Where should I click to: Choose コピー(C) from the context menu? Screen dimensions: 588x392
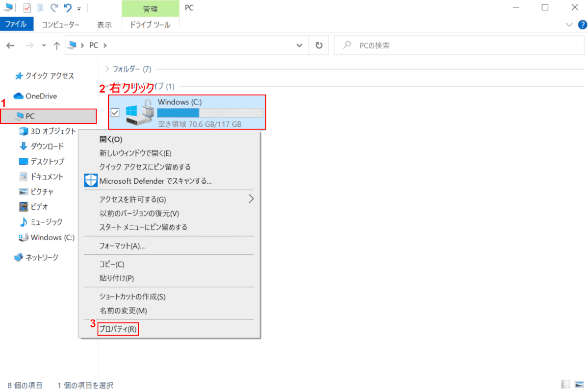(112, 264)
